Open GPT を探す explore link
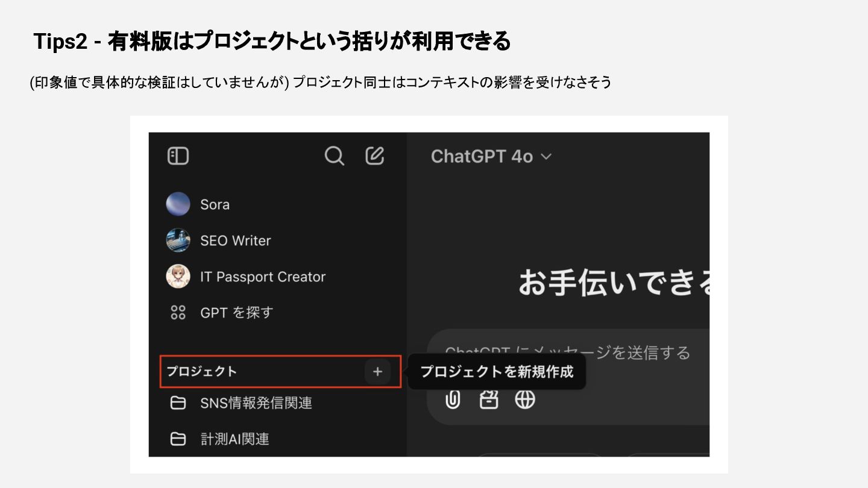This screenshot has width=868, height=488. [236, 313]
